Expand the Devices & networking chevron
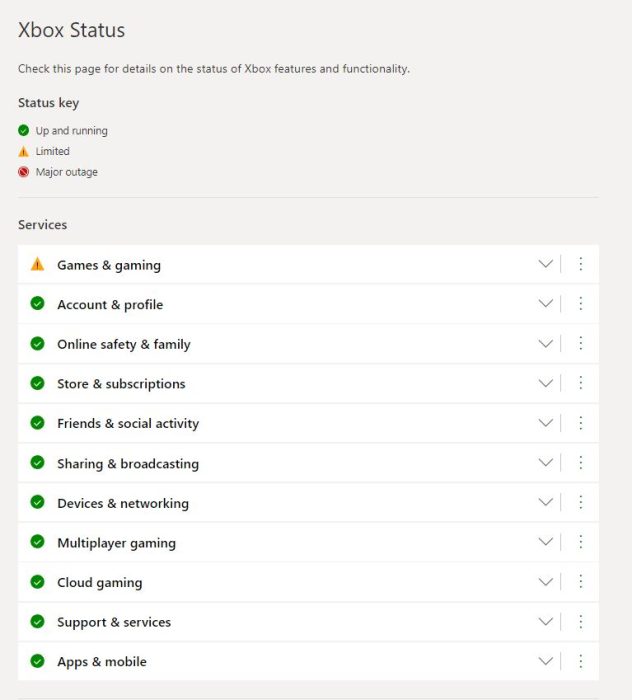The width and height of the screenshot is (632, 700). point(545,502)
